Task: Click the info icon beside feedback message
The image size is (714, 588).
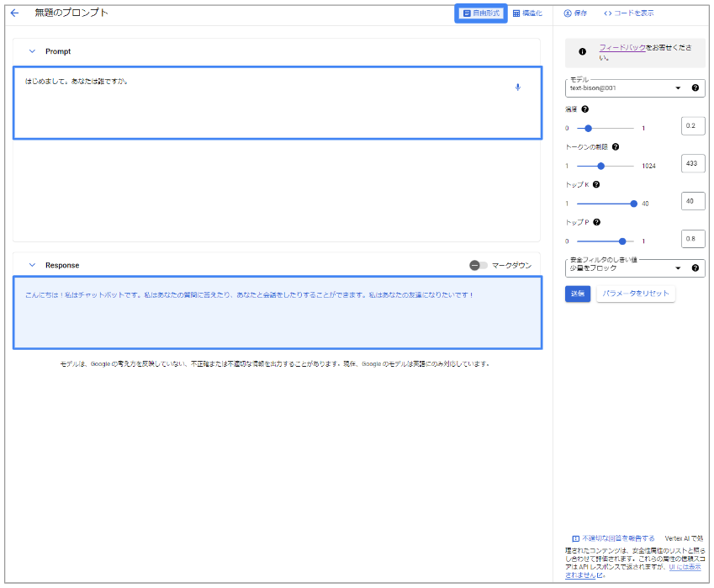Action: click(583, 51)
